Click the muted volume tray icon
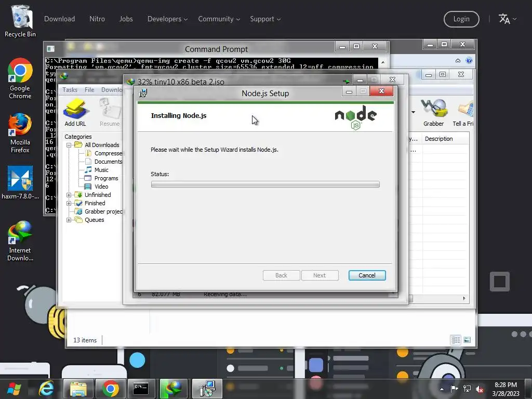Viewport: 532px width, 399px height. point(480,389)
